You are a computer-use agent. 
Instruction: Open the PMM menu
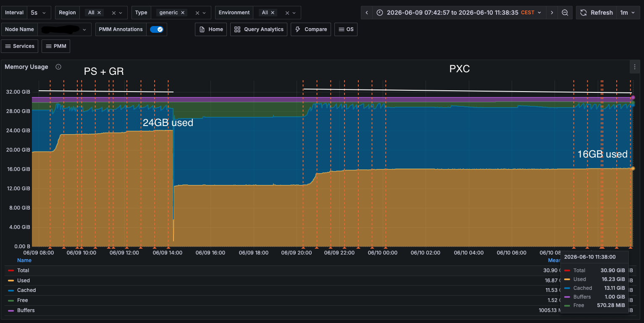point(56,46)
